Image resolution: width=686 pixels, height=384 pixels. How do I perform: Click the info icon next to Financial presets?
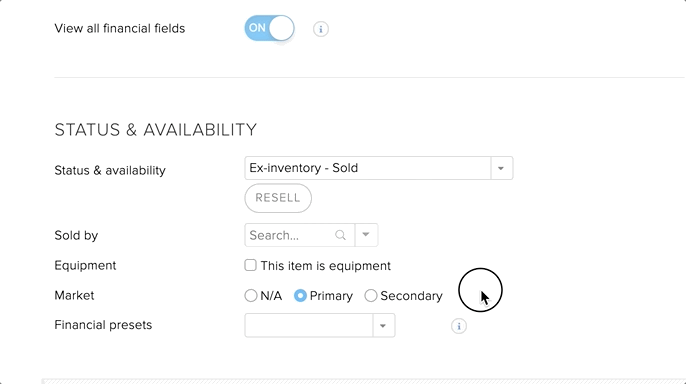point(458,326)
